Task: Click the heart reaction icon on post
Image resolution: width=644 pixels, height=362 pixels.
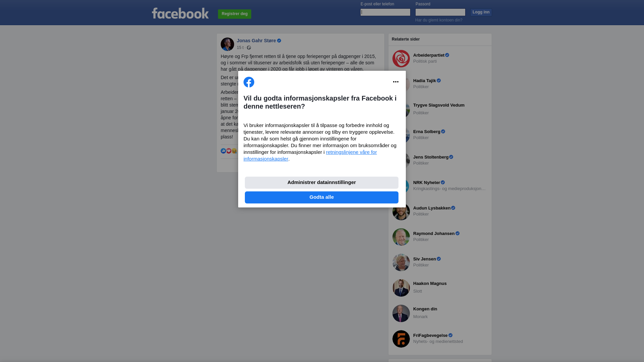Action: pyautogui.click(x=229, y=151)
